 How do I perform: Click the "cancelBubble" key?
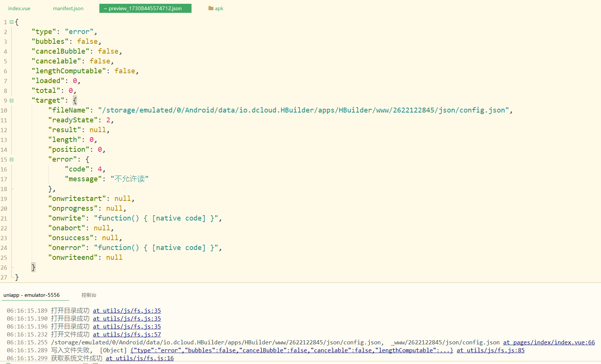pos(60,51)
